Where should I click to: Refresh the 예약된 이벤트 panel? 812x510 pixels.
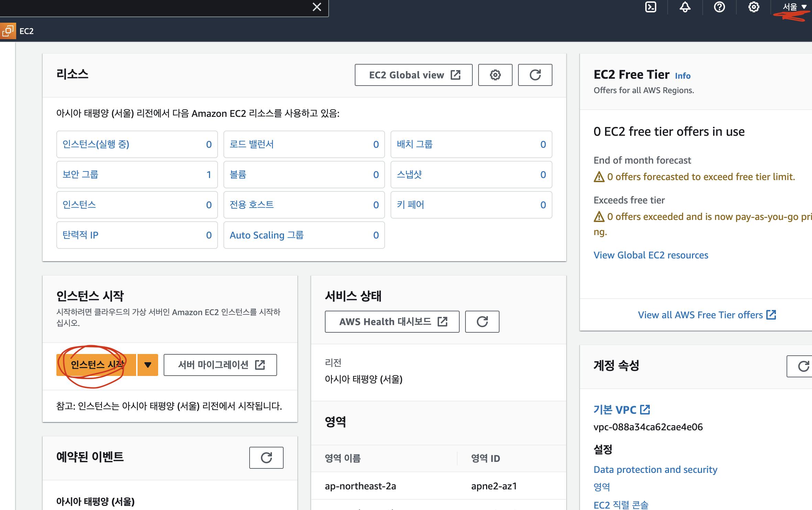click(x=266, y=458)
